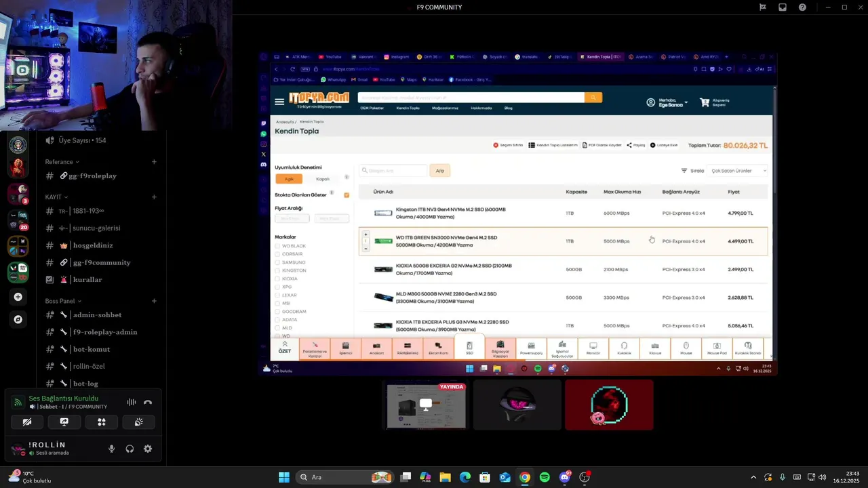This screenshot has height=488, width=868.
Task: Collapse the Referance category
Action: tap(62, 162)
